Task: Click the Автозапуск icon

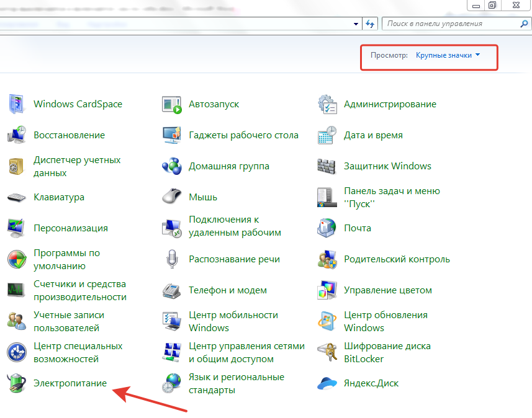Action: [x=172, y=104]
